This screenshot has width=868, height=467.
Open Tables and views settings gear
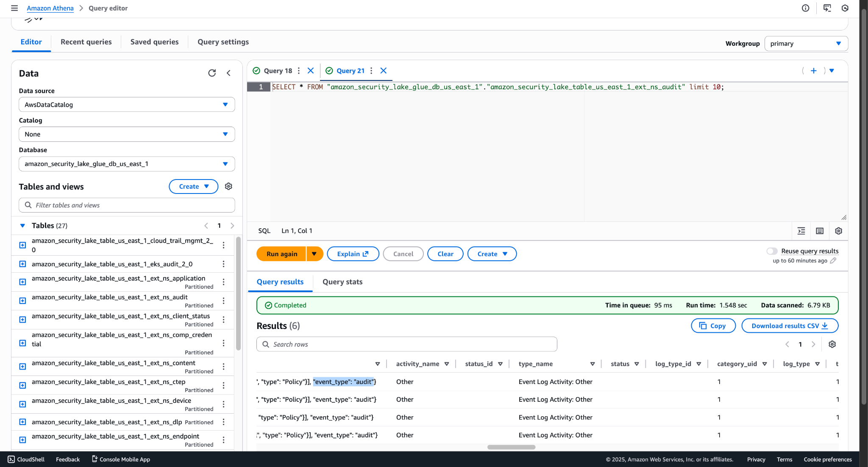(228, 186)
